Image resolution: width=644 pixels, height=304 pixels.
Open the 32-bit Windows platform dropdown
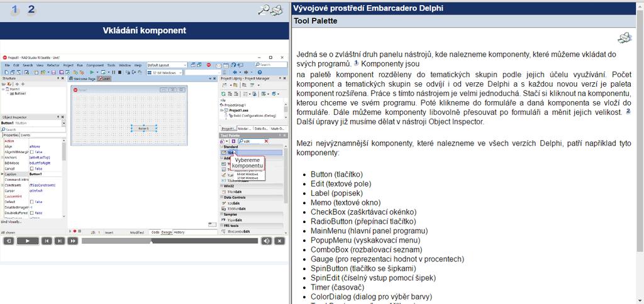[x=164, y=72]
